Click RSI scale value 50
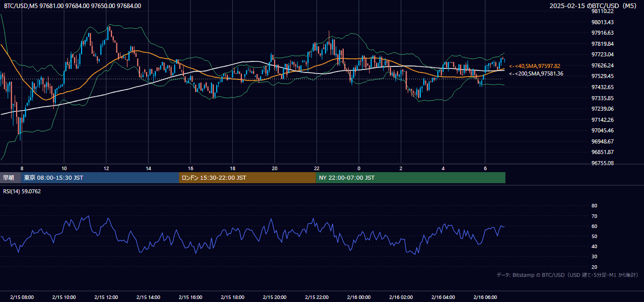644x302 pixels. (594, 236)
